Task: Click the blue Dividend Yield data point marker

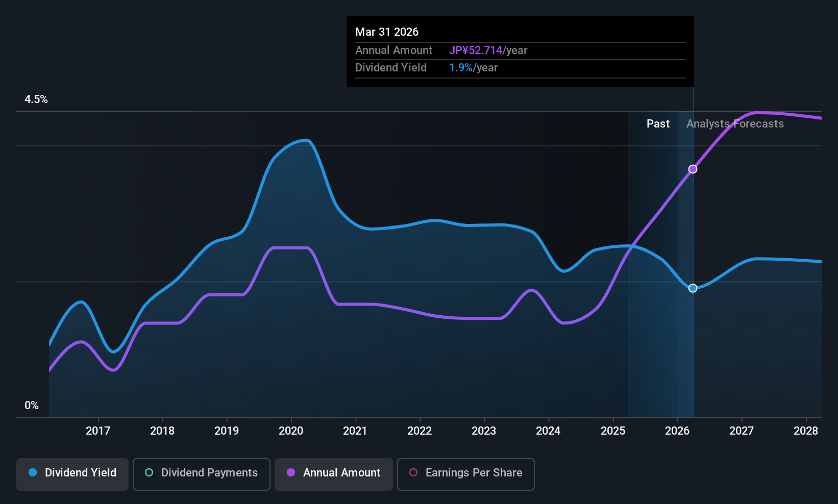Action: (x=693, y=288)
